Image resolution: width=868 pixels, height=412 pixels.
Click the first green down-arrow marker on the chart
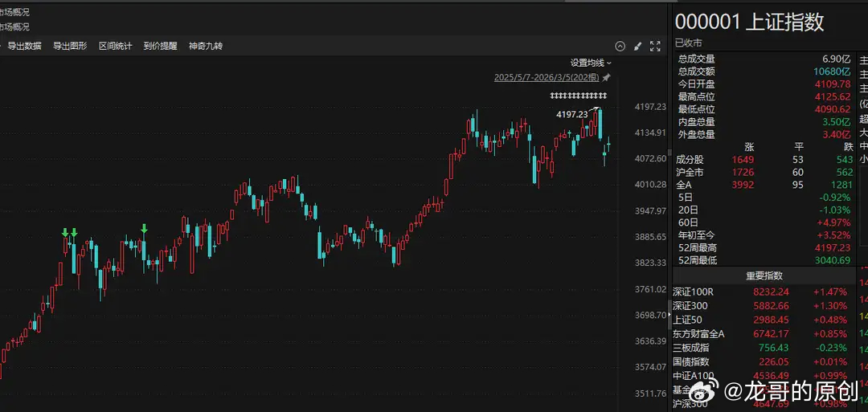pos(65,232)
